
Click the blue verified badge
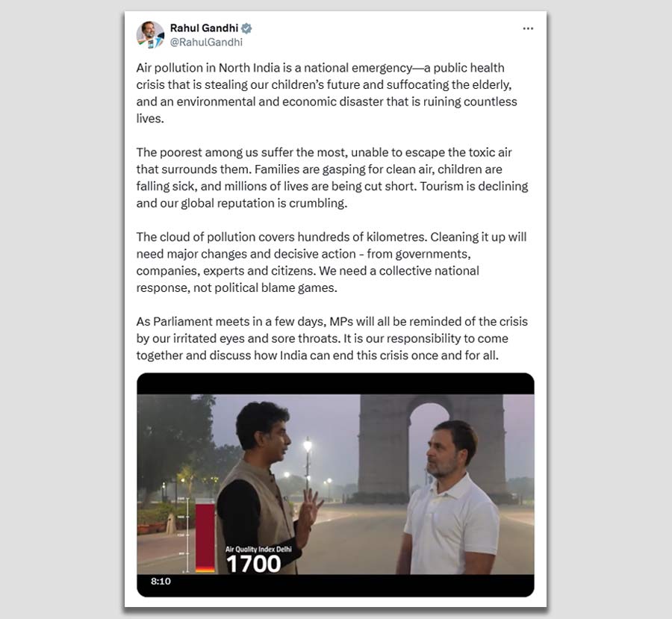246,28
